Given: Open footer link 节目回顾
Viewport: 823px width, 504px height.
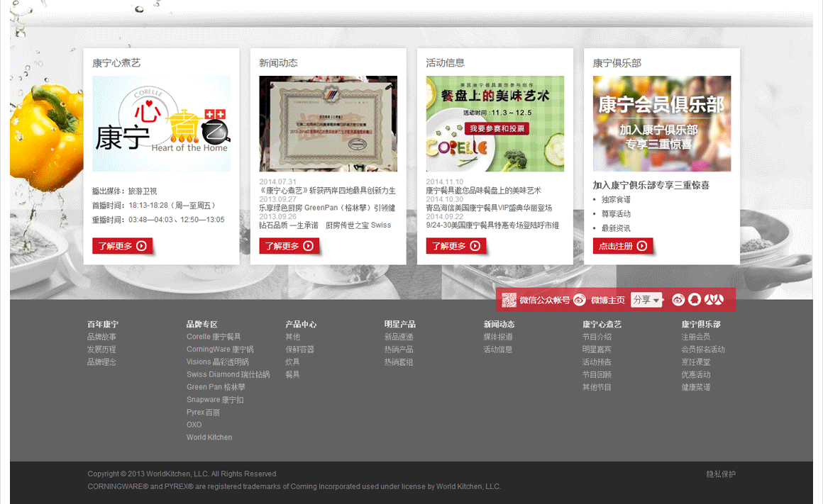Looking at the screenshot, I should pos(597,374).
